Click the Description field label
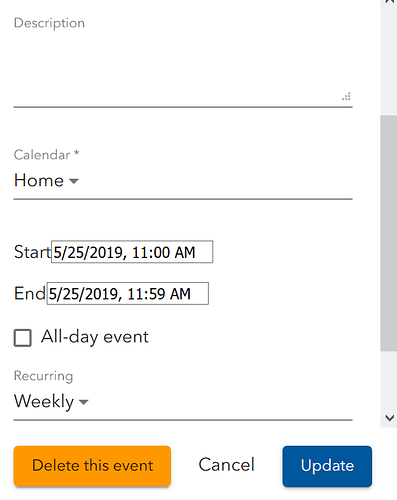Screen dimensions: 397x500 pyautogui.click(x=49, y=23)
